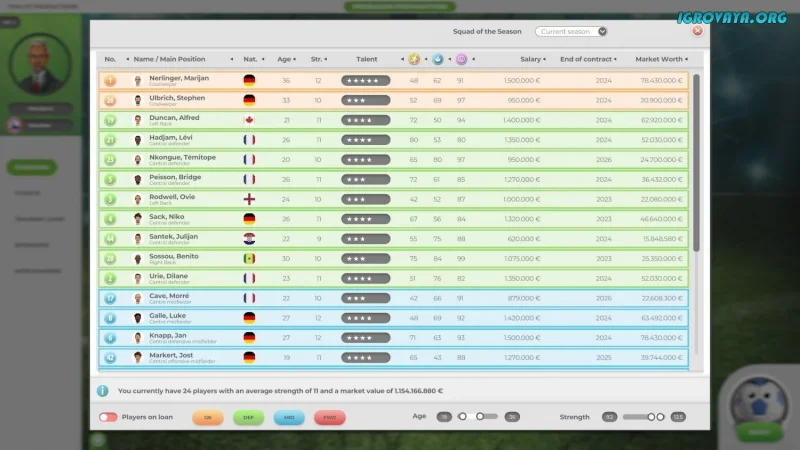Sort by the yellow lightning attribute icon
The height and width of the screenshot is (450, 800).
coord(415,59)
